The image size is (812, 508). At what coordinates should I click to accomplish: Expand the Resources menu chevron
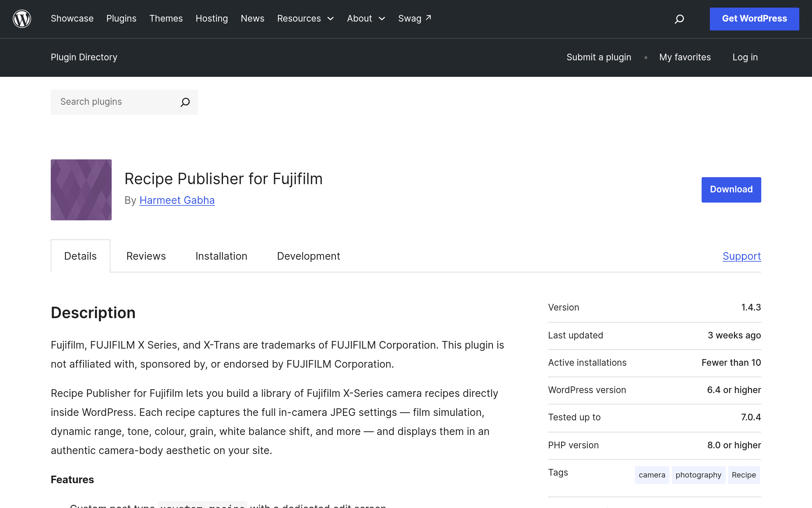tap(331, 19)
